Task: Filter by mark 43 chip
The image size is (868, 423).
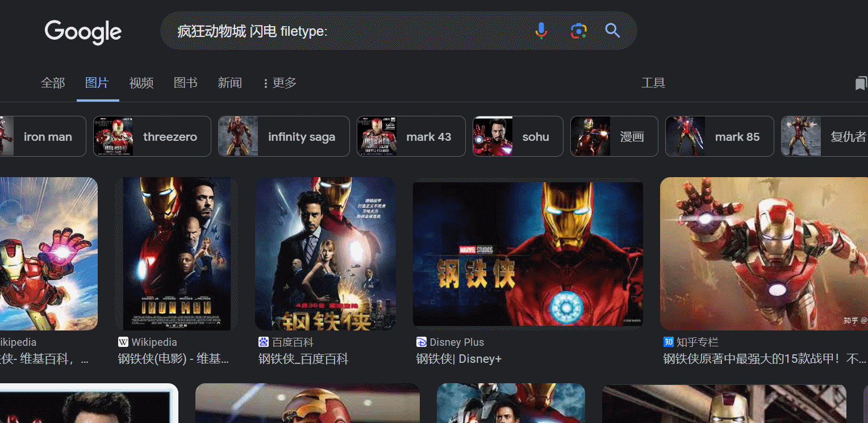Action: click(x=411, y=136)
